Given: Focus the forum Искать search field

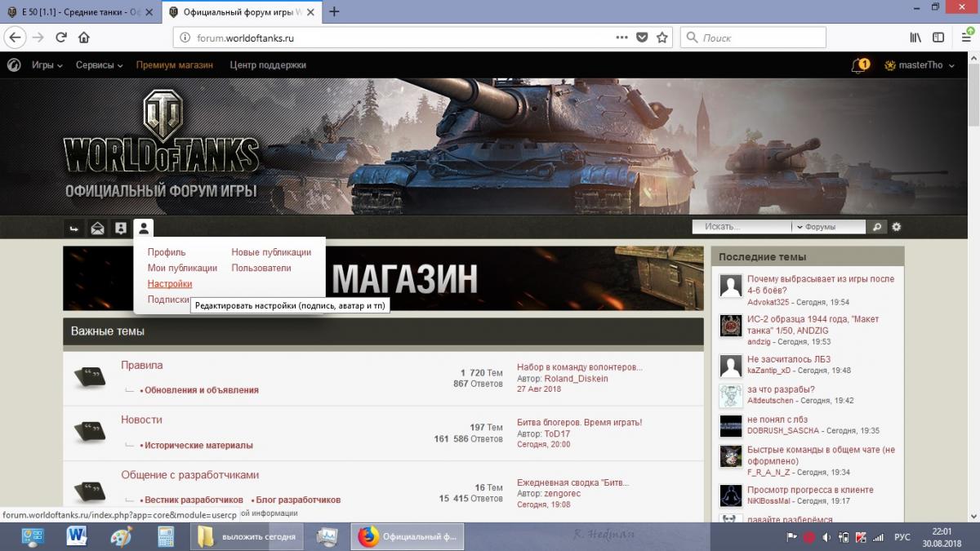Looking at the screenshot, I should pos(742,227).
